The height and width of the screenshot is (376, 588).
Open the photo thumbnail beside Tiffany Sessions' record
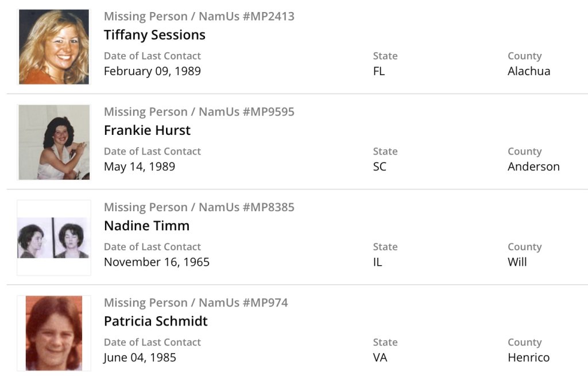click(x=54, y=47)
